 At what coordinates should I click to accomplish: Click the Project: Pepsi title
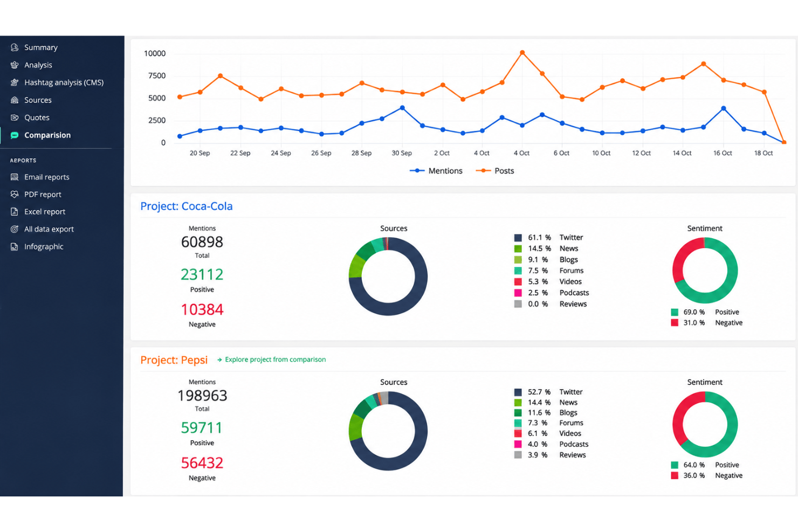point(174,360)
